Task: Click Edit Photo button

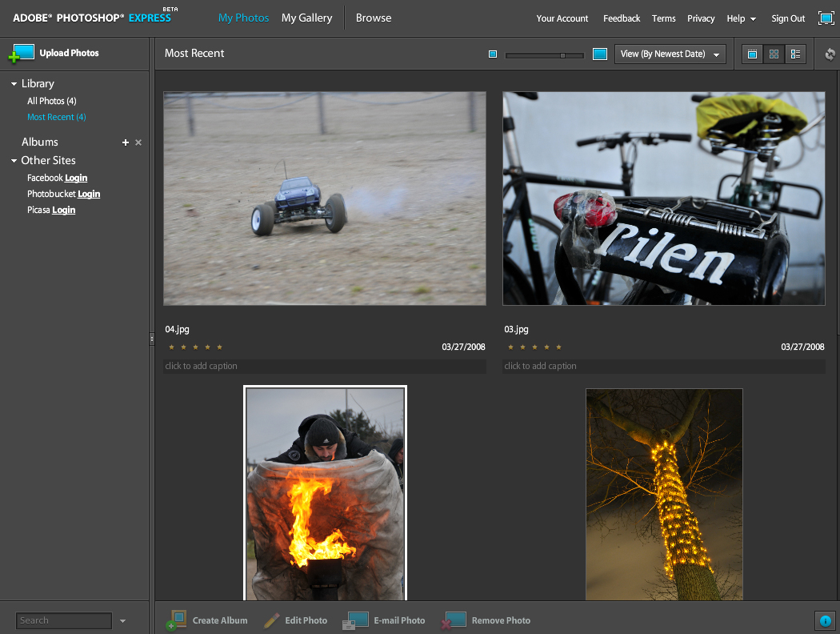Action: tap(295, 620)
